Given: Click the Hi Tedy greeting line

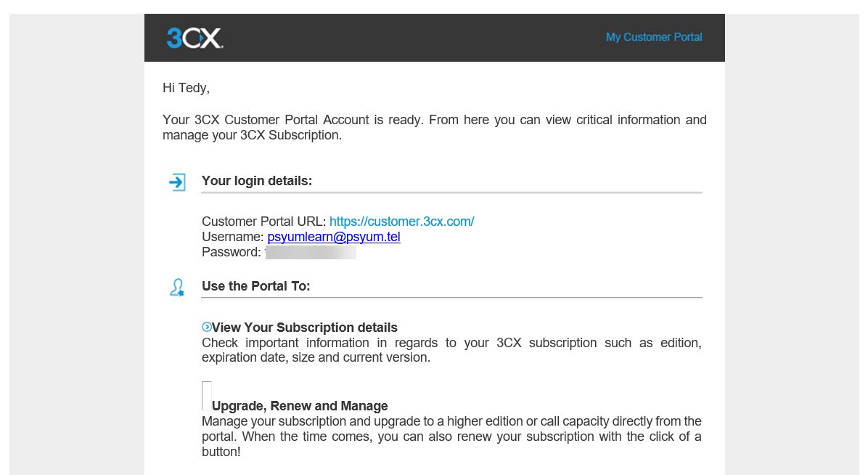Looking at the screenshot, I should [x=186, y=88].
